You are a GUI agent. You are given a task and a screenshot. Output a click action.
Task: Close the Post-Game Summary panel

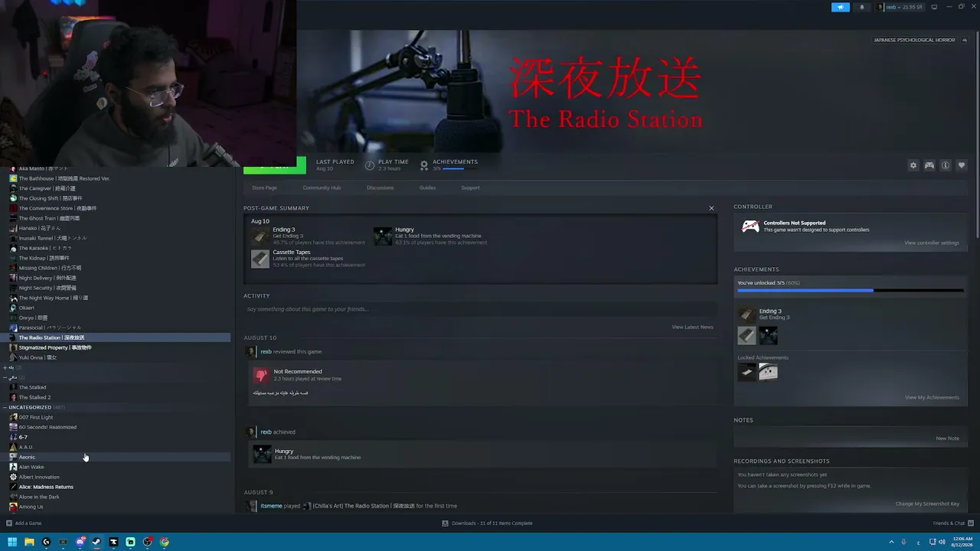tap(711, 208)
